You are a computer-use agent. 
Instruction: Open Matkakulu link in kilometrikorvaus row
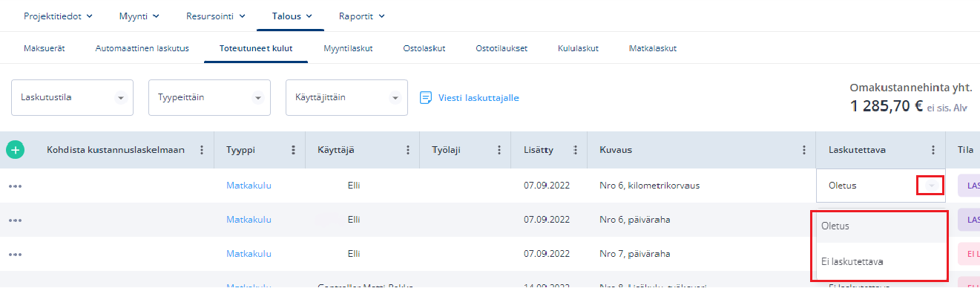[x=249, y=186]
